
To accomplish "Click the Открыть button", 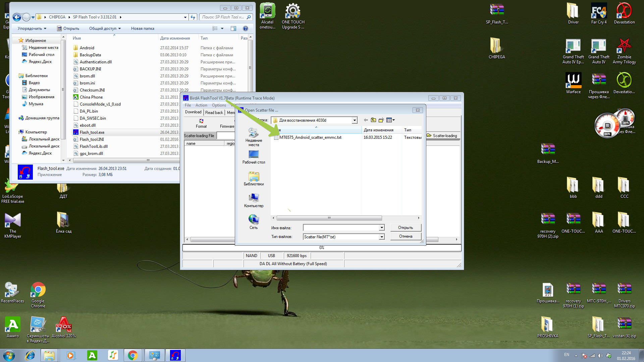I will pos(406,228).
